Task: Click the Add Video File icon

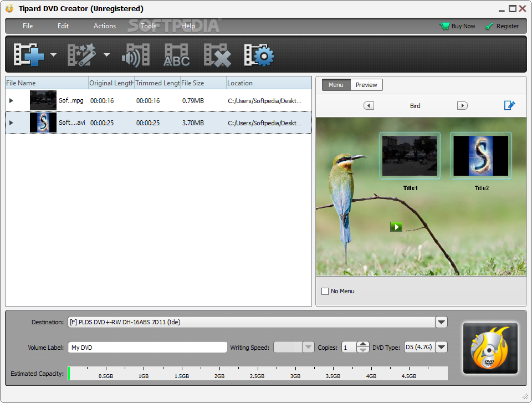Action: click(29, 54)
